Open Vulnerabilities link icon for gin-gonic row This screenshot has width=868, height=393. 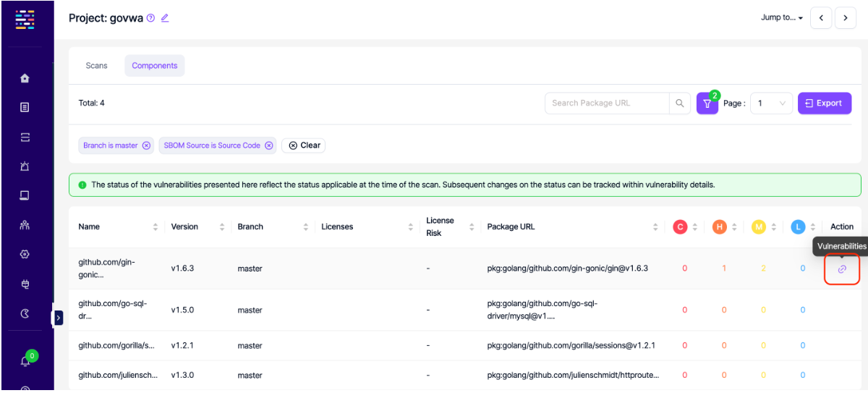pos(841,269)
